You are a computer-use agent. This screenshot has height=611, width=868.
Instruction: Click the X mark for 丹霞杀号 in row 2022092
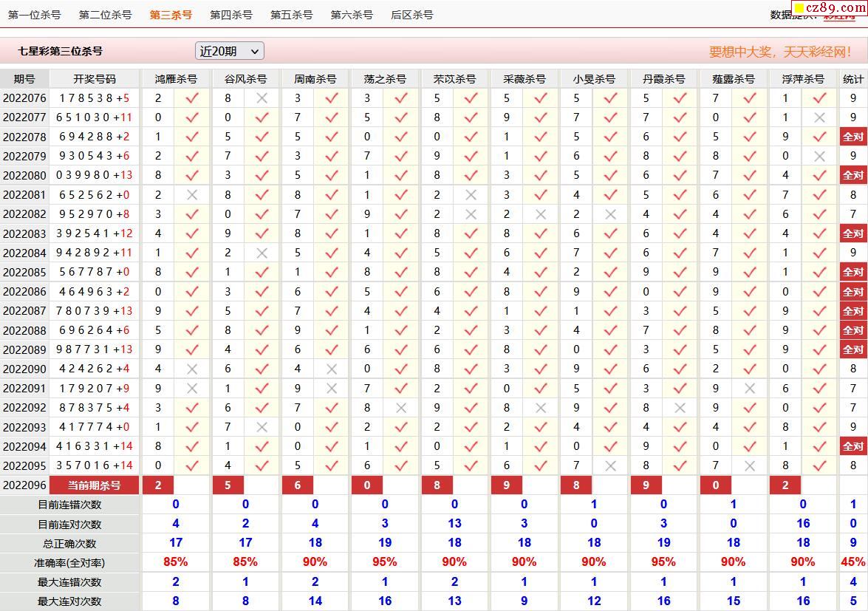[680, 408]
